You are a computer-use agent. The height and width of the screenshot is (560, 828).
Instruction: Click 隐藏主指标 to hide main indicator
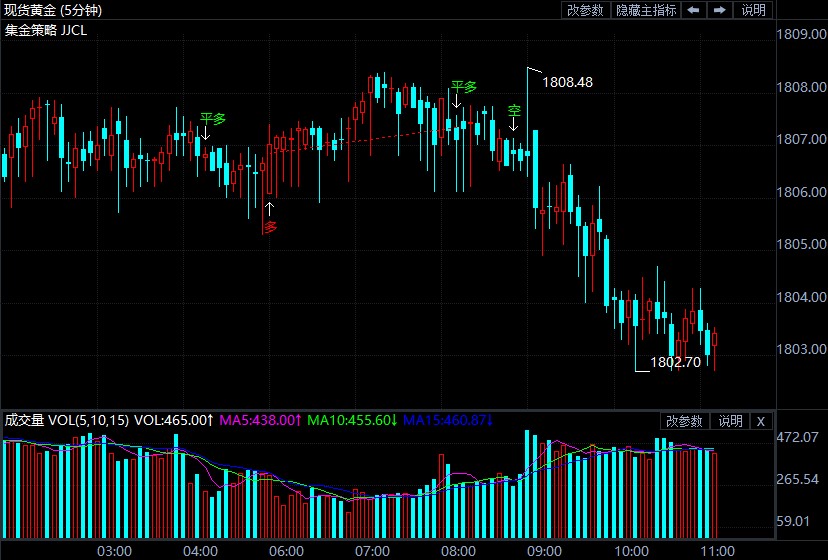(x=646, y=10)
